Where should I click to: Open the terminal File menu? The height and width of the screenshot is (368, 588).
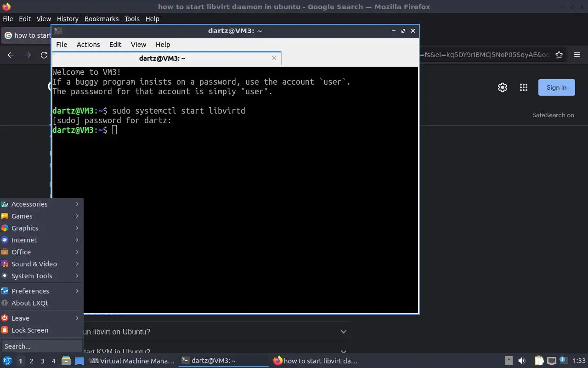click(62, 45)
